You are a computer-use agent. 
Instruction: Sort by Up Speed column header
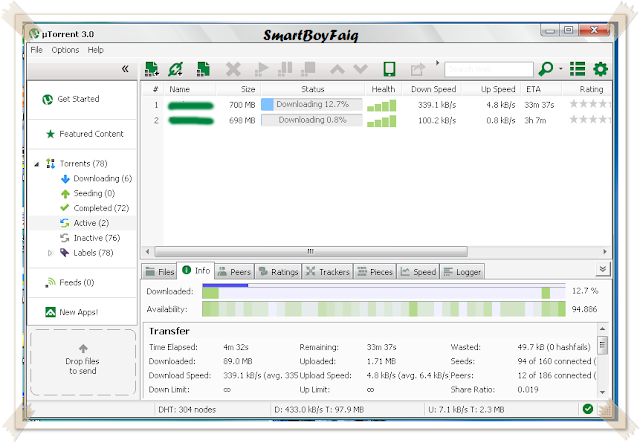click(x=493, y=89)
